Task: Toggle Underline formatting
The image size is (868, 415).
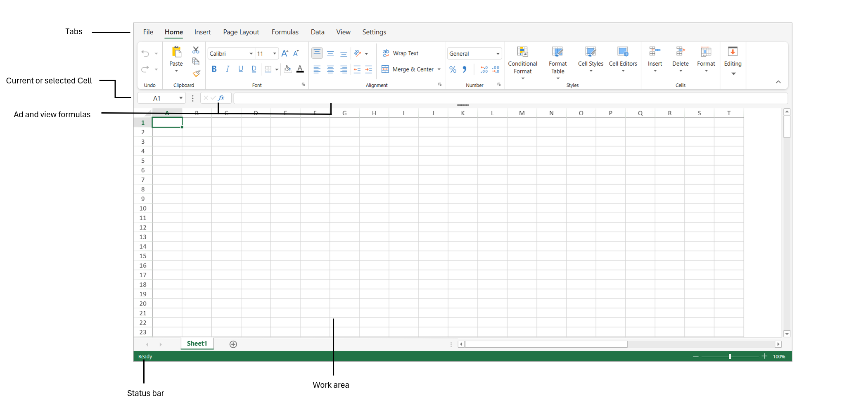Action: tap(241, 69)
